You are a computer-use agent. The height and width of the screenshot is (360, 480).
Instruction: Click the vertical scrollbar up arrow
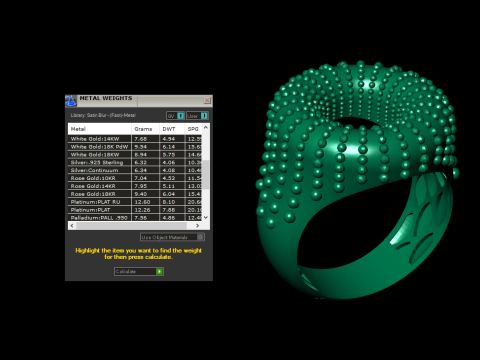click(206, 127)
